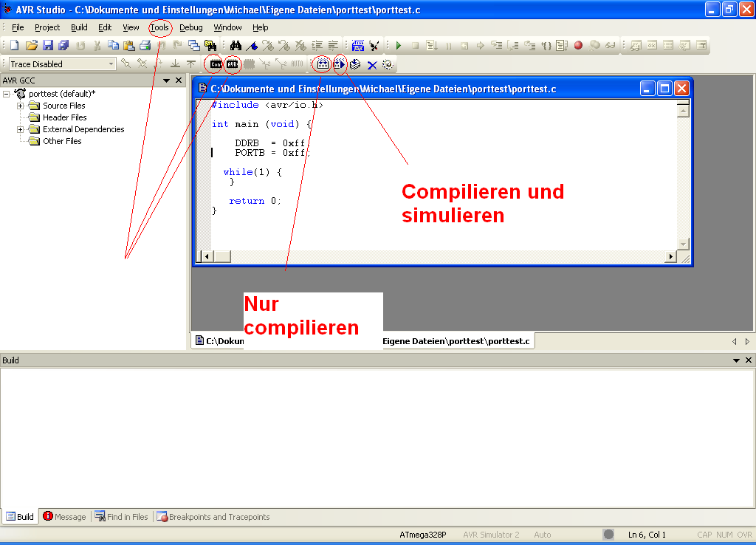Viewport: 756px width, 545px height.
Task: Open the Help menu
Action: tap(261, 27)
